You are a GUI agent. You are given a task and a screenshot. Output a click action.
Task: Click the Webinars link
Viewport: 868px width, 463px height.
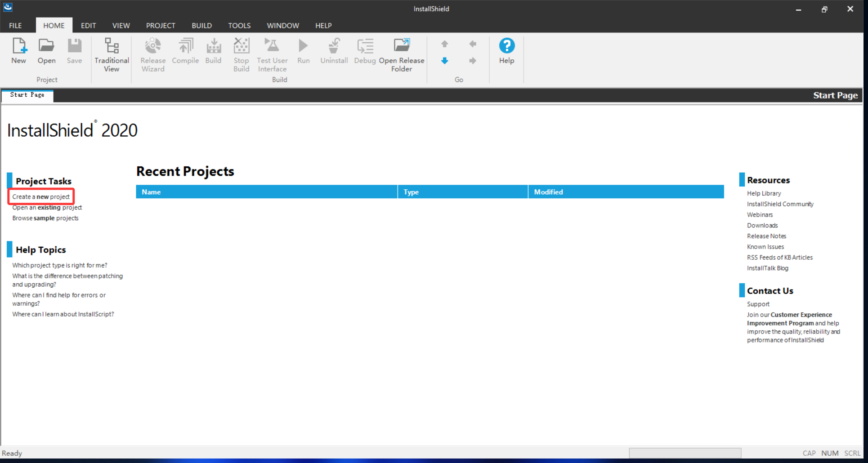(x=760, y=215)
